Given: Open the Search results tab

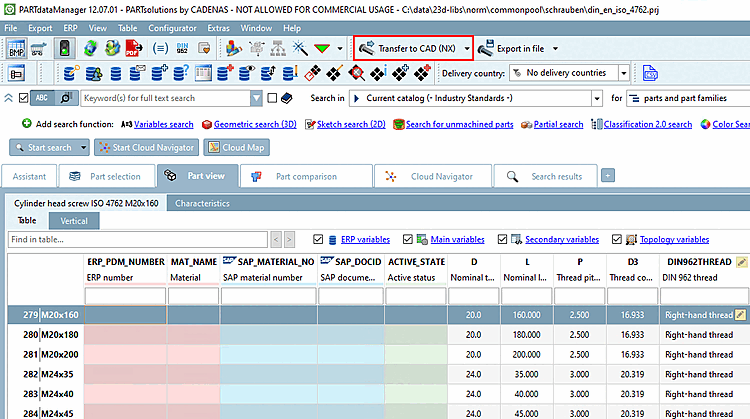Looking at the screenshot, I should click(545, 176).
